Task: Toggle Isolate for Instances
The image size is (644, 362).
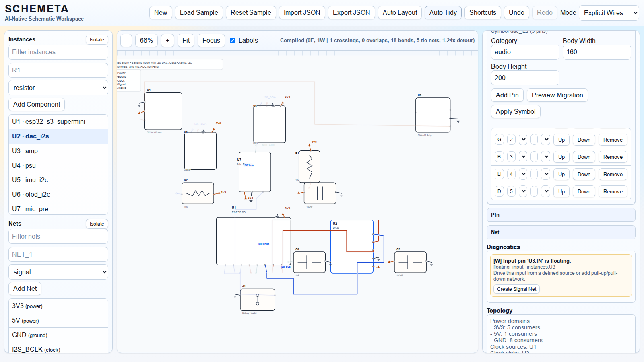Action: 97,40
